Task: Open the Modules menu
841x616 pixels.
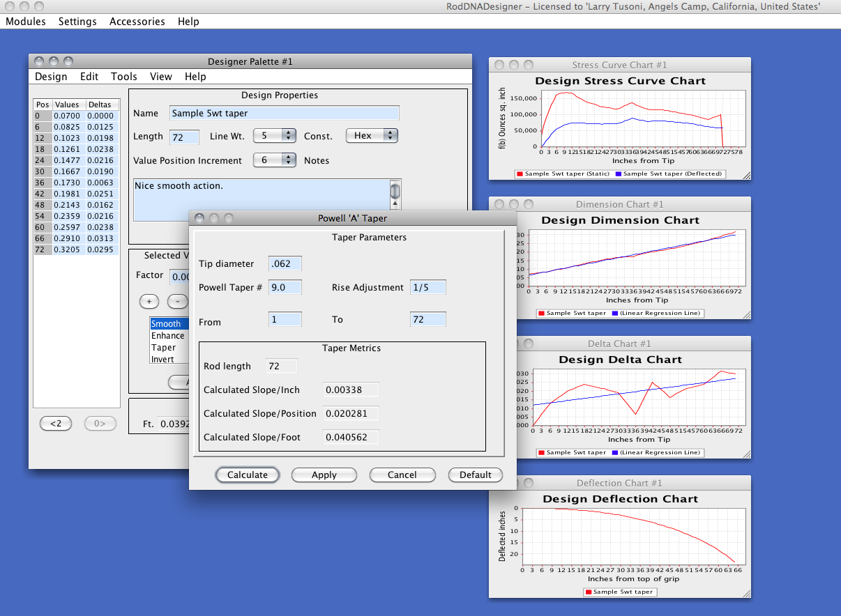Action: coord(26,22)
